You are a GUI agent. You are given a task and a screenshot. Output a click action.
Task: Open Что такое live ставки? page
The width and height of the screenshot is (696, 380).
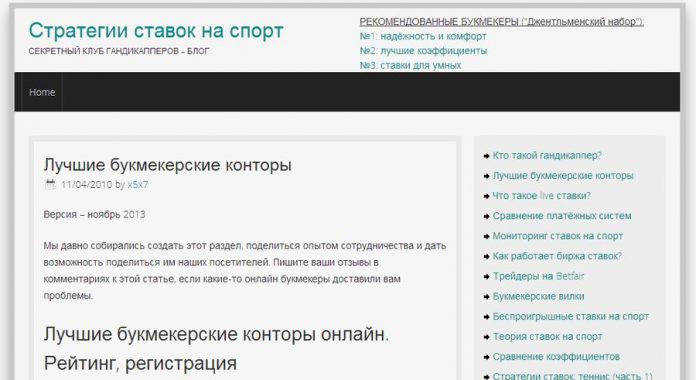pos(542,195)
